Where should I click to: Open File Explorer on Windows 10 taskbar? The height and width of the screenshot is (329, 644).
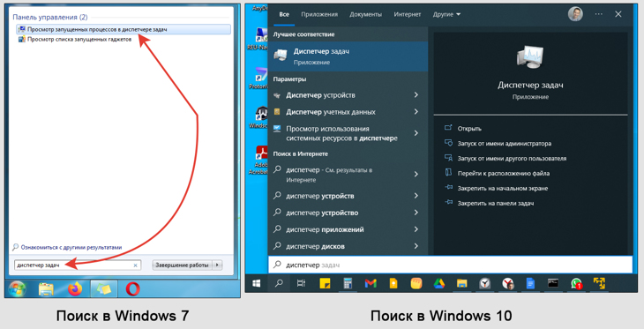[462, 283]
